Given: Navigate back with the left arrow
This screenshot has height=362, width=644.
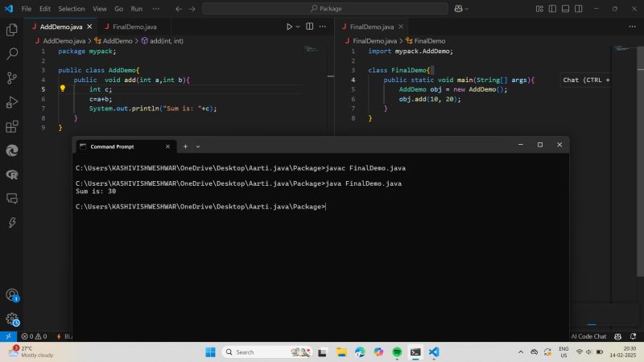Looking at the screenshot, I should point(179,9).
